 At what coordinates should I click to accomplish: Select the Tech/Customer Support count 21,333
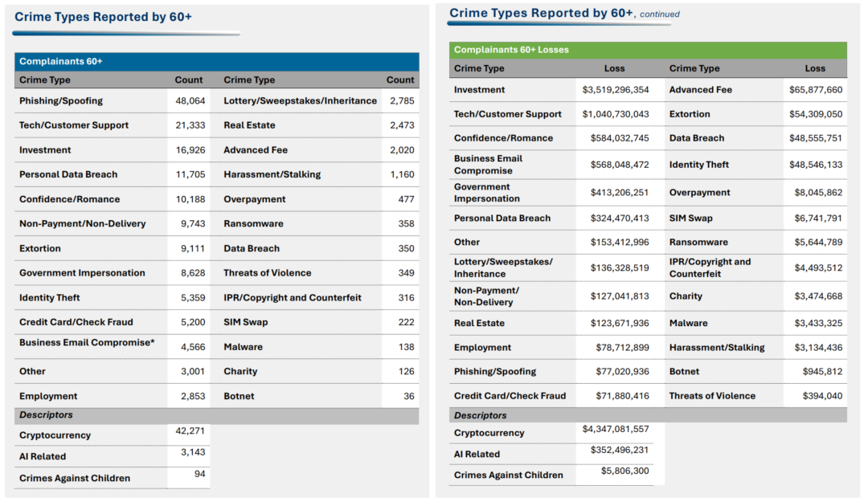pyautogui.click(x=190, y=125)
